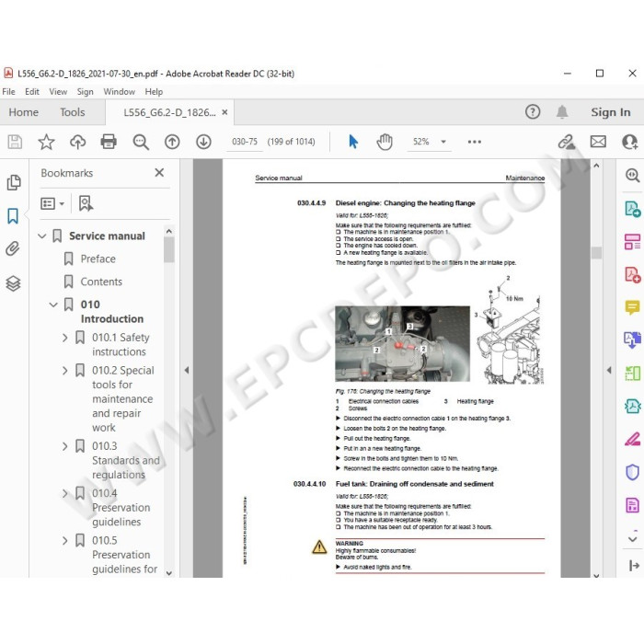Expand 010.3 Standards and regulations bookmark
Viewport: 644px width, 644px height.
tap(64, 446)
